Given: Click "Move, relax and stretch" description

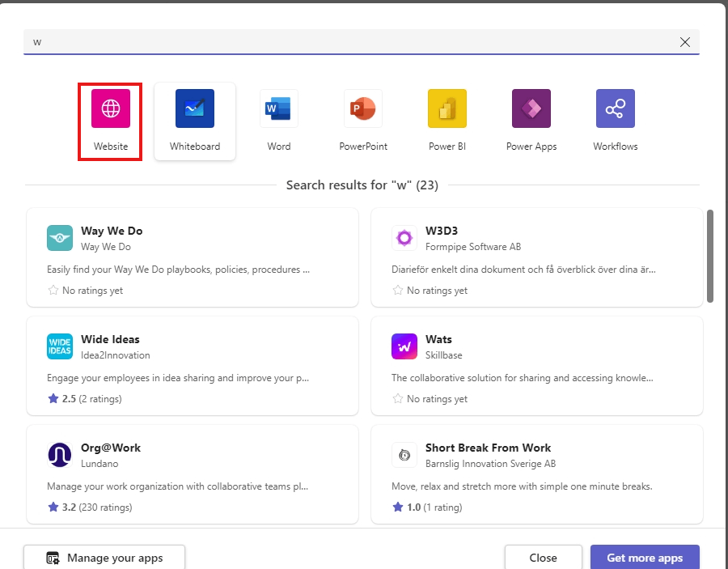Looking at the screenshot, I should coord(522,486).
